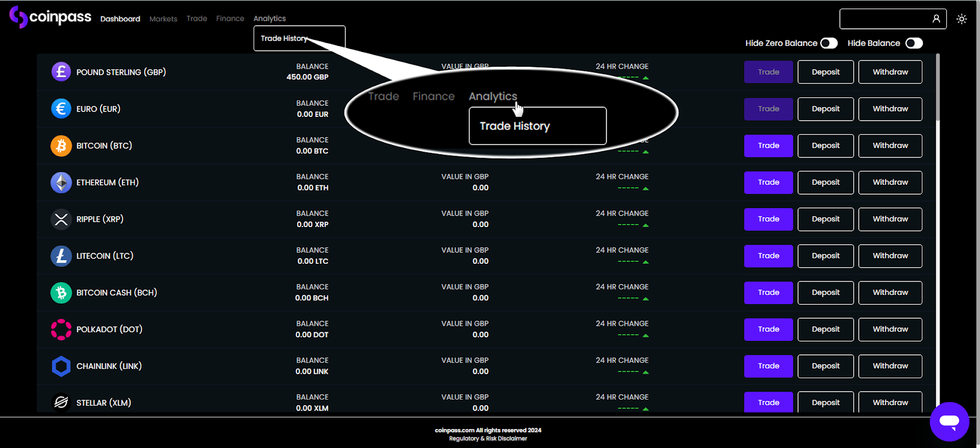Click the Polkadot coin icon

click(x=61, y=329)
